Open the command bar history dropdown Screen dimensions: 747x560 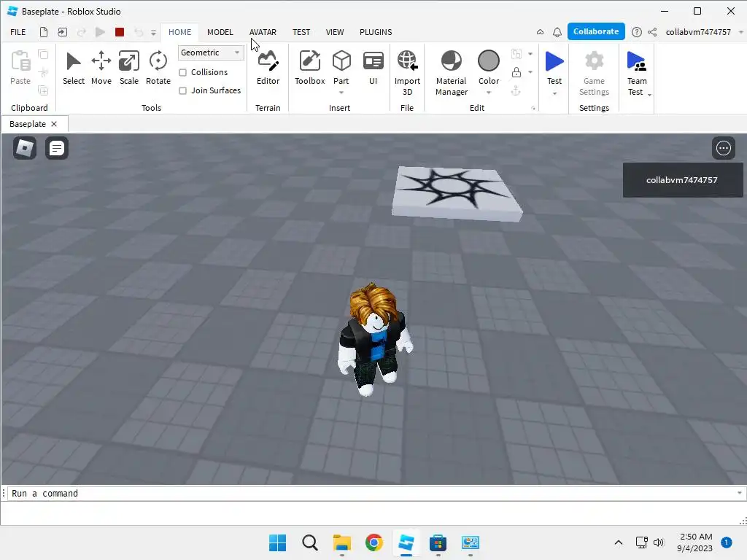[740, 493]
